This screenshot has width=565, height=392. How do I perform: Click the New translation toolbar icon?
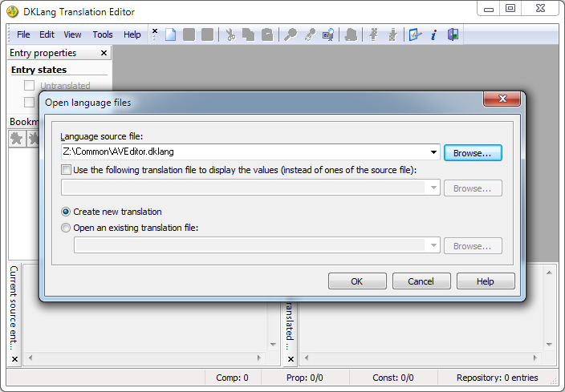point(170,34)
